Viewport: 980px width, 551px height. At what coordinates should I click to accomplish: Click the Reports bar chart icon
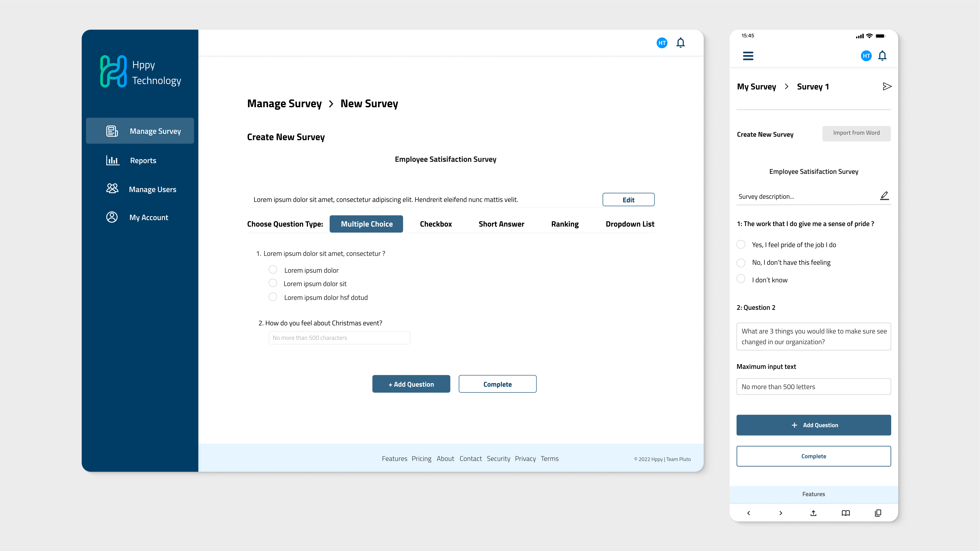pos(113,160)
